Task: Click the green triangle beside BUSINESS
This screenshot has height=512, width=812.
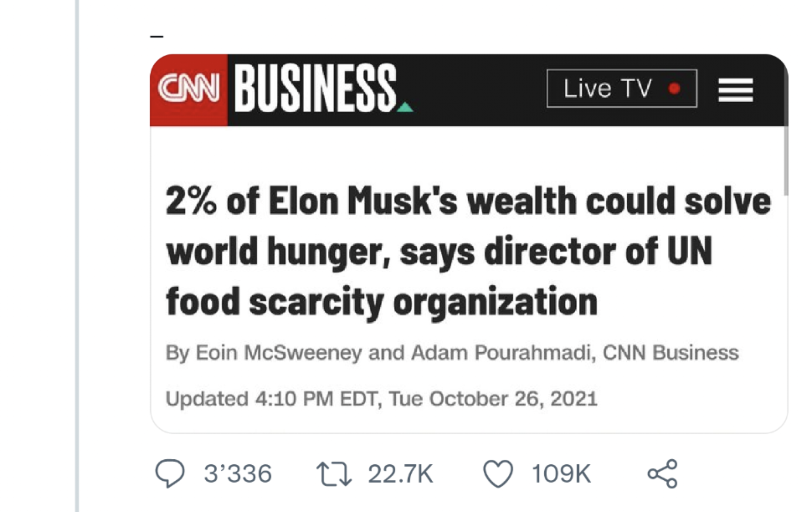Action: [405, 107]
